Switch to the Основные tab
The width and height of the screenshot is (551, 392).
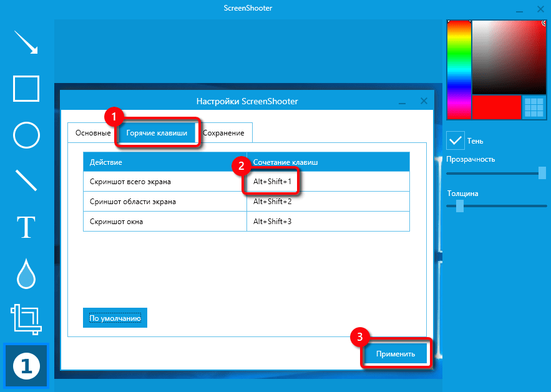click(93, 133)
